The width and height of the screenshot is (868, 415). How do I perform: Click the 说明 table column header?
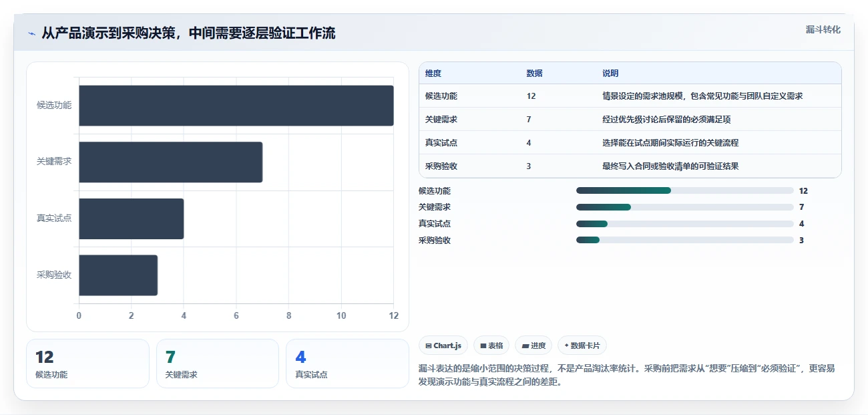point(610,74)
